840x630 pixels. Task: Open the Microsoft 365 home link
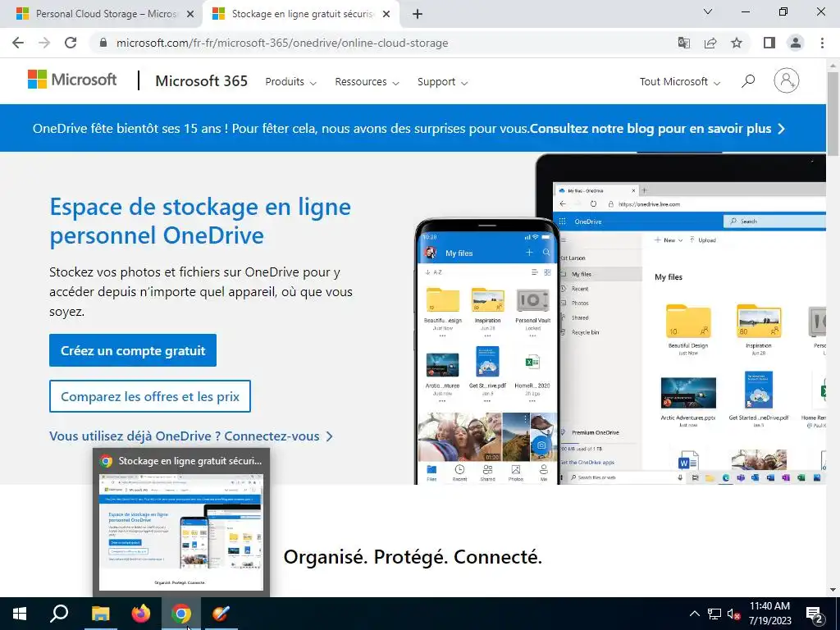202,81
